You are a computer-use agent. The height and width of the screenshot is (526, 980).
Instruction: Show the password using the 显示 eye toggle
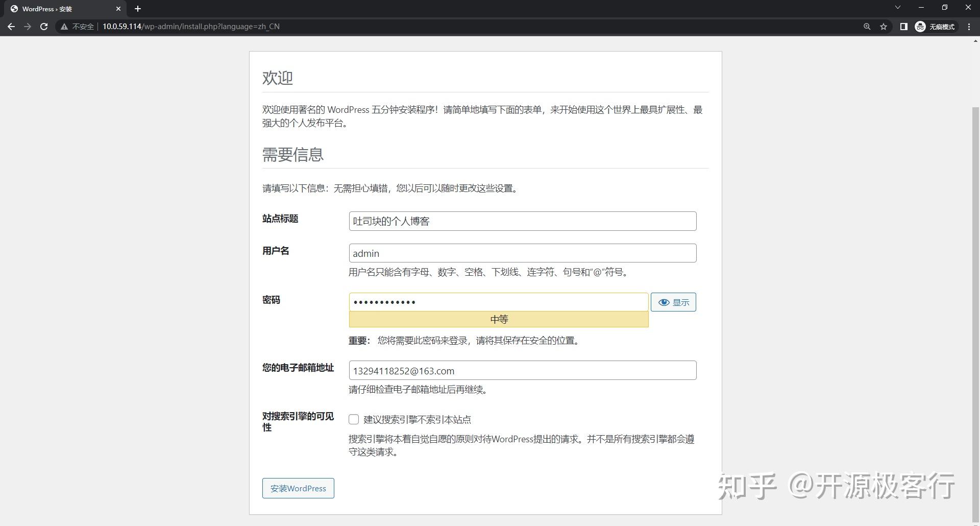[x=673, y=302]
